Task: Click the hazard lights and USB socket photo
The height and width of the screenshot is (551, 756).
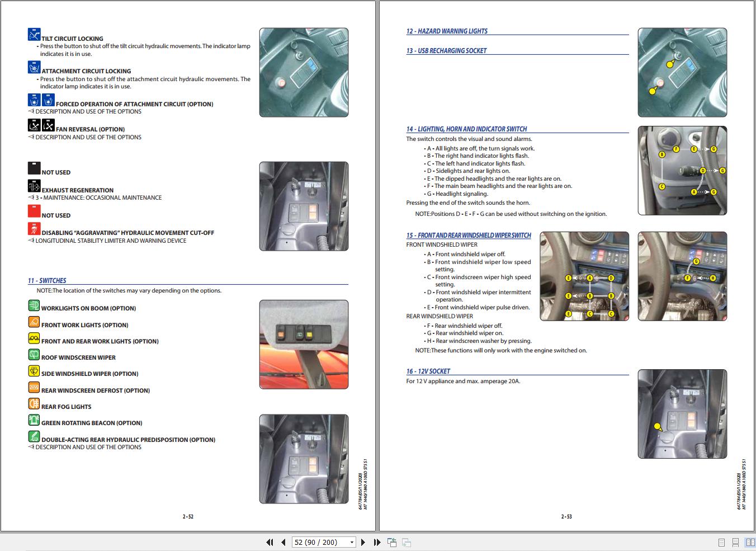Action: point(682,73)
